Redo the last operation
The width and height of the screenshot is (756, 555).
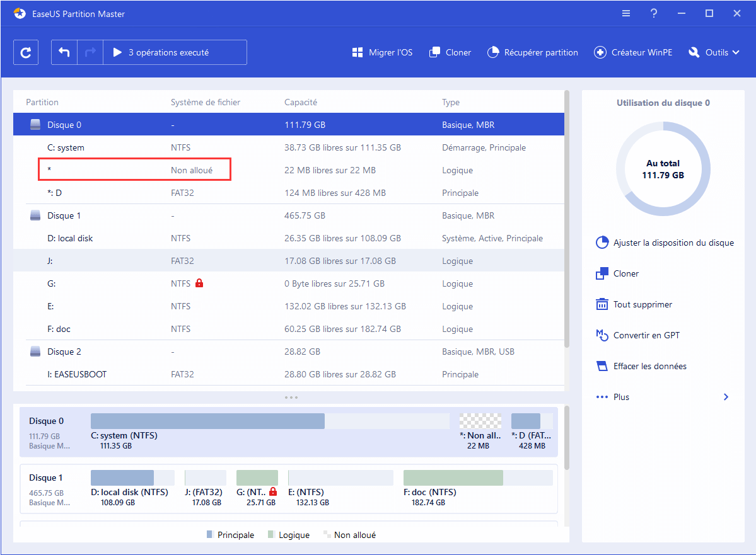click(x=90, y=52)
